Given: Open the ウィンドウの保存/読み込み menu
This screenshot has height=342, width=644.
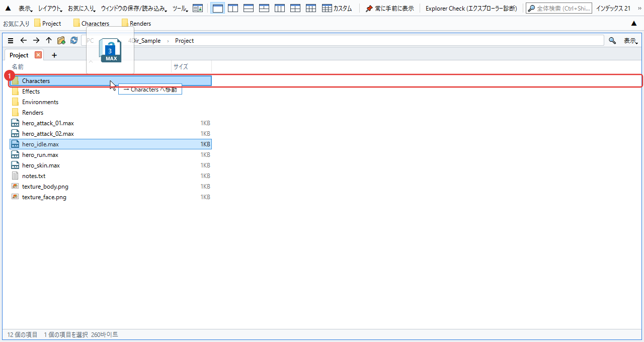Looking at the screenshot, I should coord(134,9).
